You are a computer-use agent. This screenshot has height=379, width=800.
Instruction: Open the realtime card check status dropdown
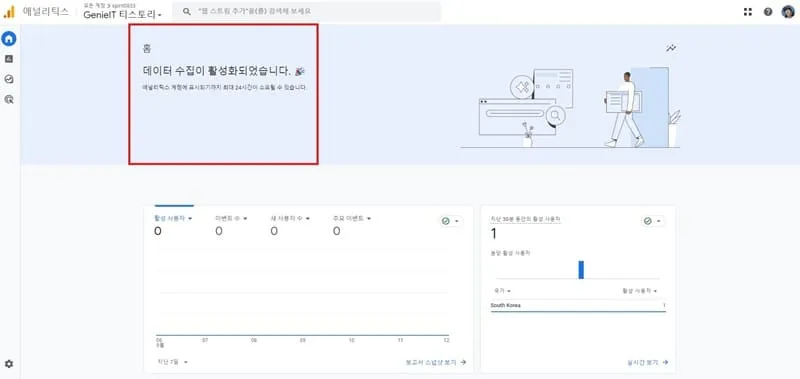tap(653, 221)
